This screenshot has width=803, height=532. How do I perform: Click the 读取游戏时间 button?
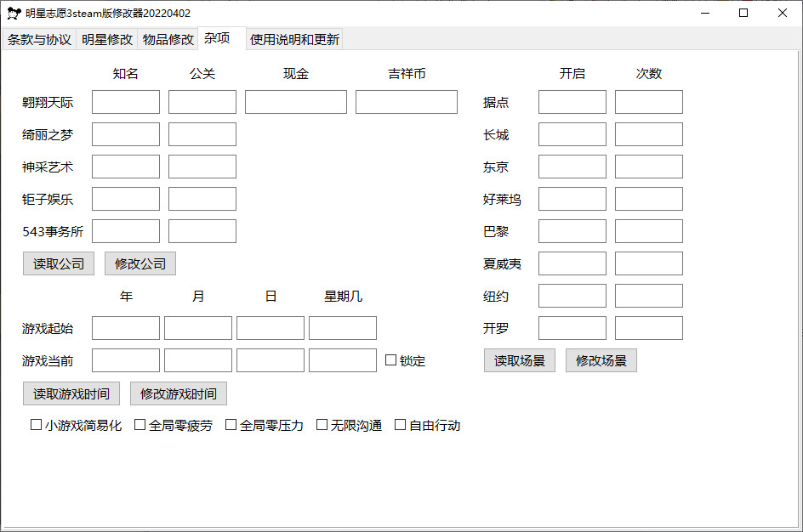(x=71, y=393)
